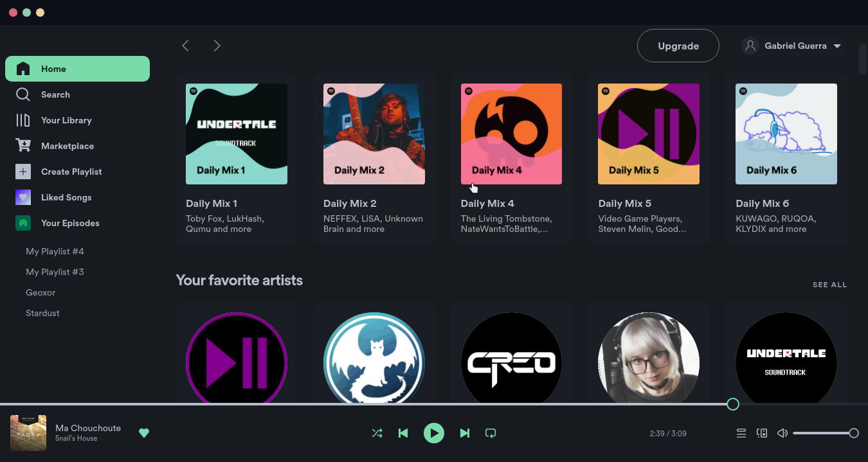The height and width of the screenshot is (462, 868).
Task: Click the Daily Mix 1 title text
Action: 212,203
